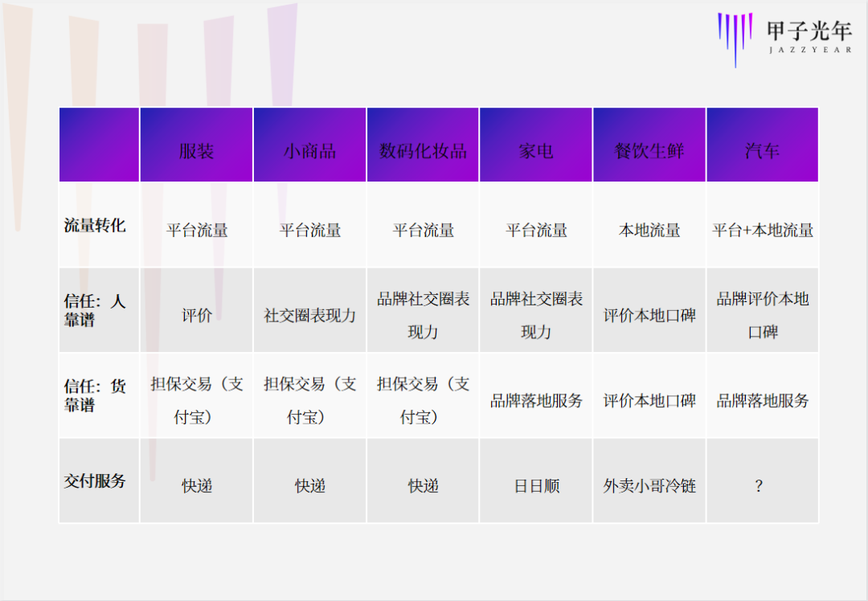Click the 外卖小哥冷链 cell
The height and width of the screenshot is (601, 868).
click(x=649, y=486)
